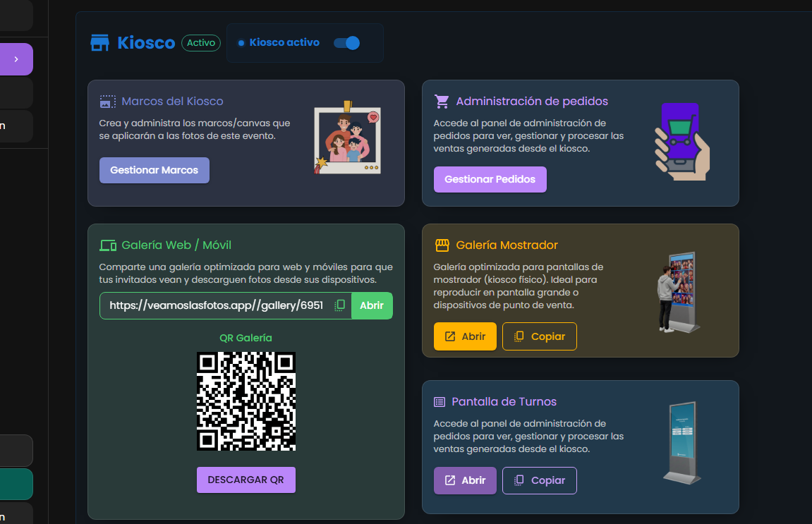Click the QR Galería code image
The height and width of the screenshot is (524, 812).
[x=246, y=401]
